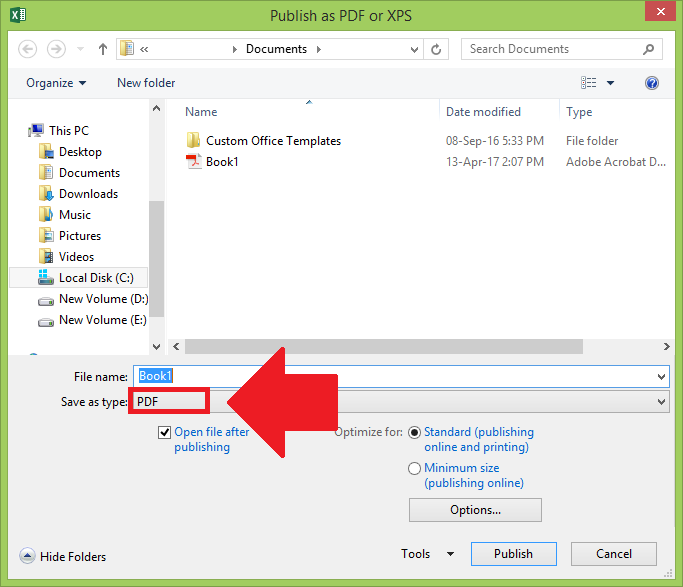Image resolution: width=683 pixels, height=587 pixels.
Task: Click the Videos folder icon
Action: point(46,256)
